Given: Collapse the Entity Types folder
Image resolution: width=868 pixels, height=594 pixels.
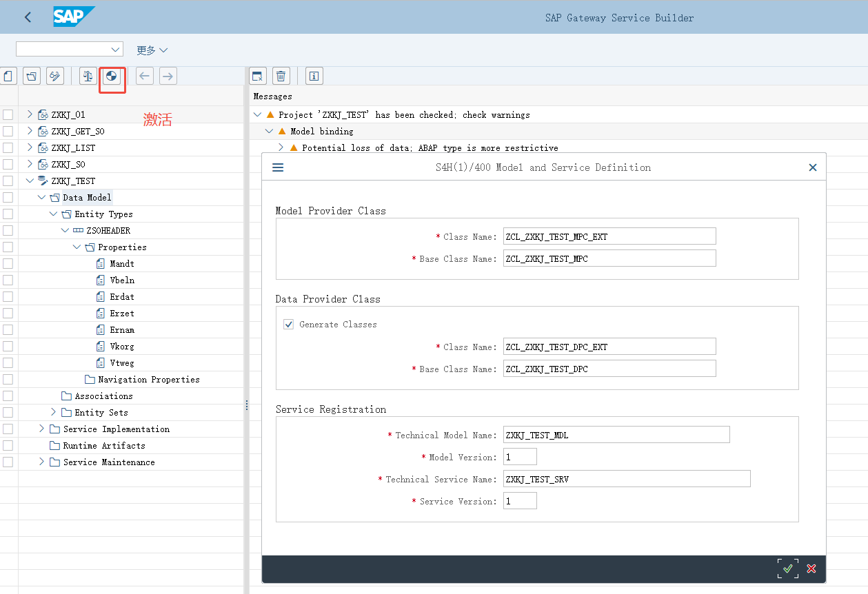Looking at the screenshot, I should (x=53, y=214).
